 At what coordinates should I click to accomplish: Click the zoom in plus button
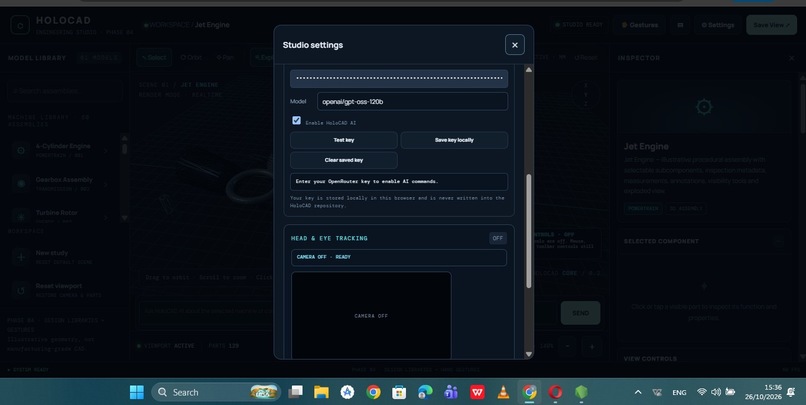[592, 346]
